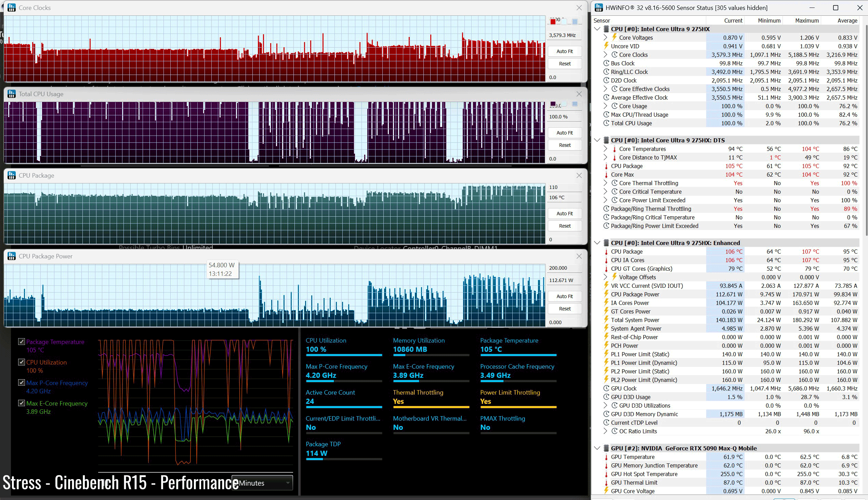868x500 pixels.
Task: Click the HWiNFO icon in CPU Package graph title bar
Action: click(11, 175)
